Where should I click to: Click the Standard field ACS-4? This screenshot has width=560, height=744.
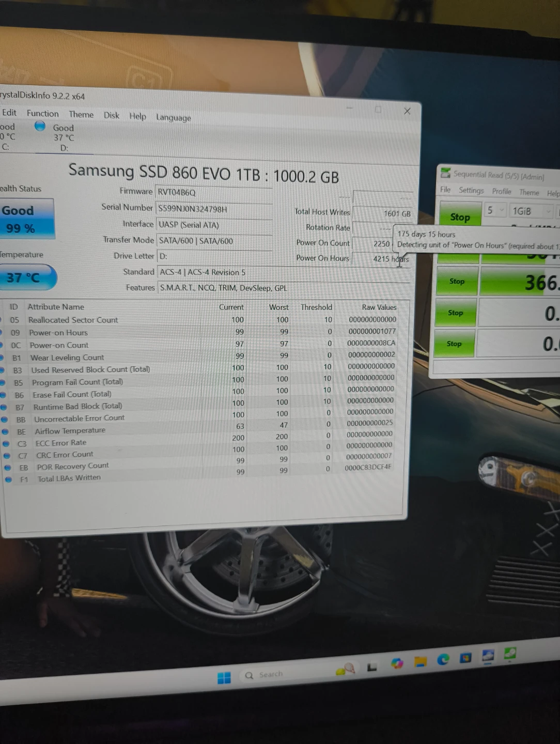coord(283,272)
